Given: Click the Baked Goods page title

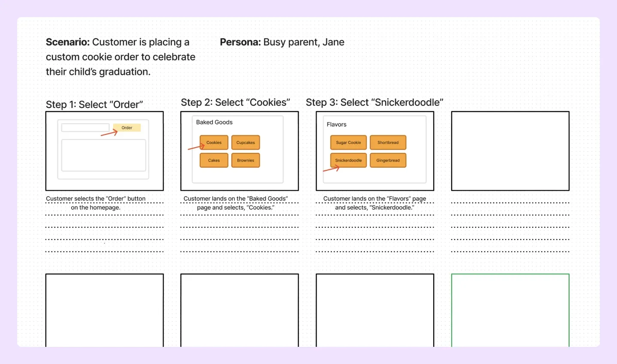Looking at the screenshot, I should click(x=214, y=122).
